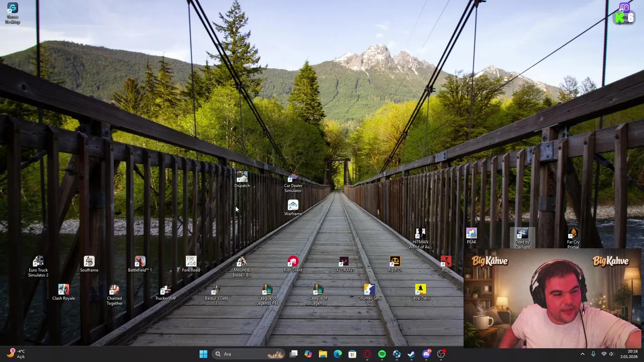Open Copilot from the taskbar

coord(308,354)
